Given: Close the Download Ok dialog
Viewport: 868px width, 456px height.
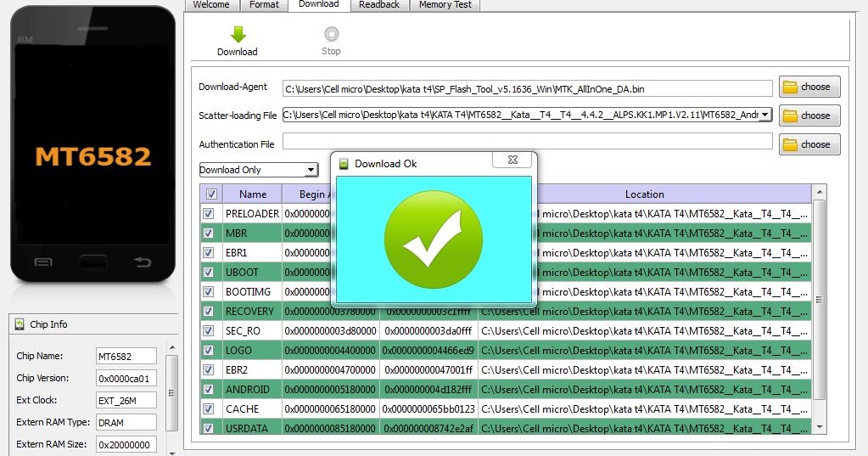Looking at the screenshot, I should tap(512, 160).
